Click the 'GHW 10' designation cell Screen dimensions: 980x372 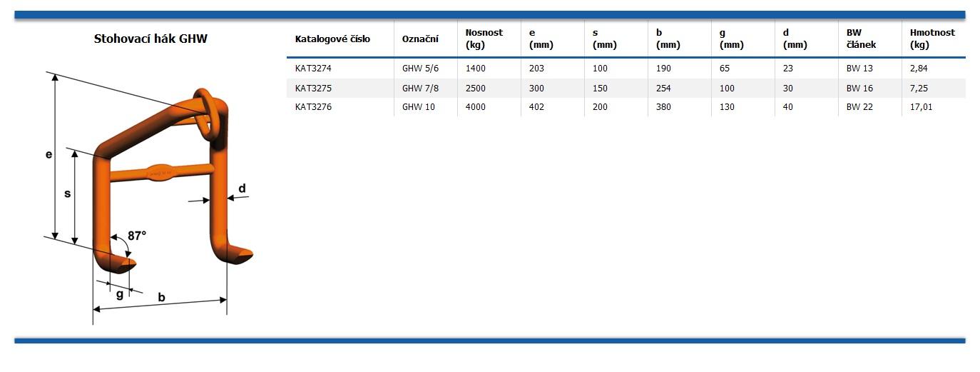(418, 107)
